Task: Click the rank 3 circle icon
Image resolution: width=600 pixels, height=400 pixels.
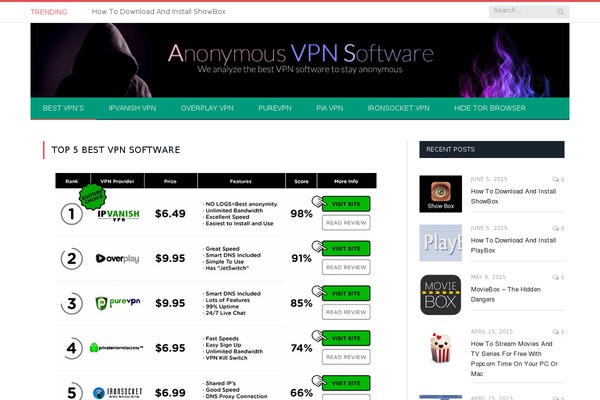Action: [x=72, y=303]
